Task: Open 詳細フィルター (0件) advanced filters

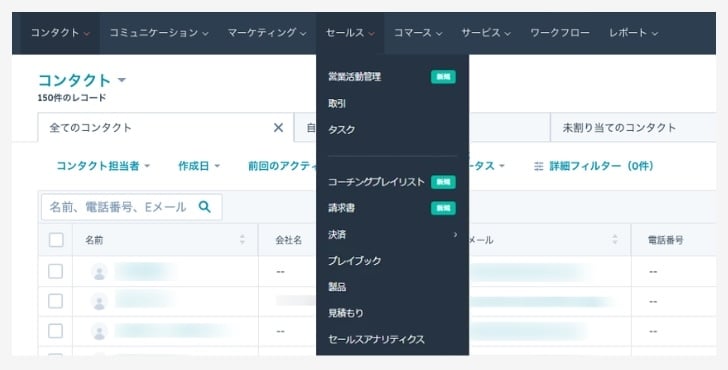Action: tap(593, 166)
